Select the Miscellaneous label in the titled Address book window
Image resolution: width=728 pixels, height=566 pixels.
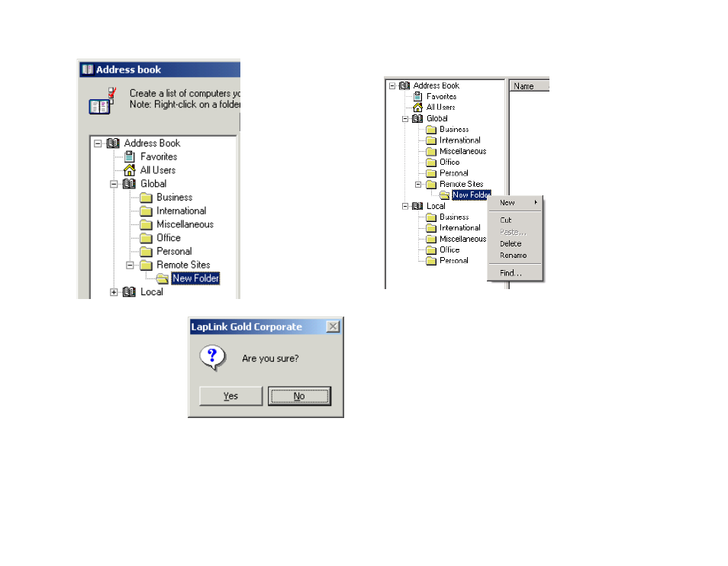(x=185, y=224)
